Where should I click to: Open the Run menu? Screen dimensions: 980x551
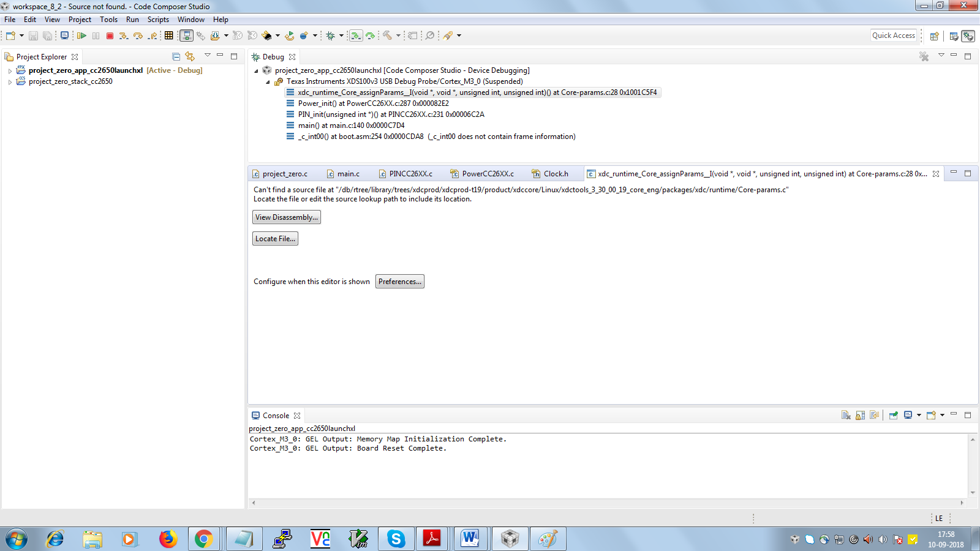(132, 20)
